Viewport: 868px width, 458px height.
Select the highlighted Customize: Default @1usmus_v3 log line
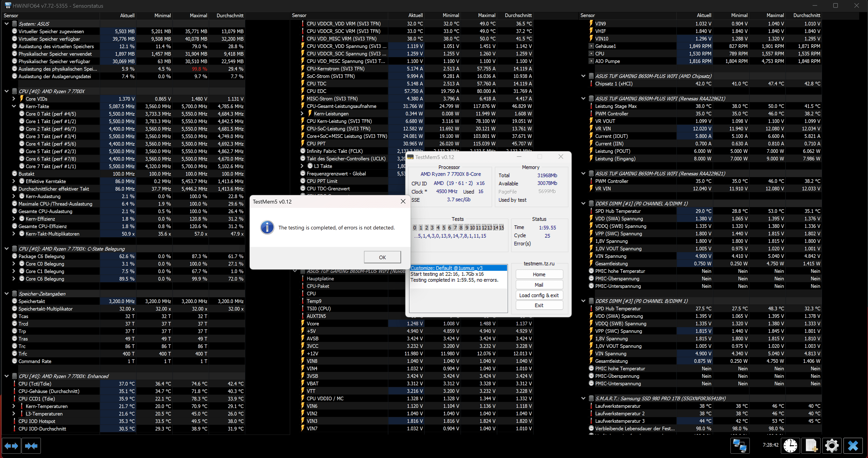pos(458,268)
